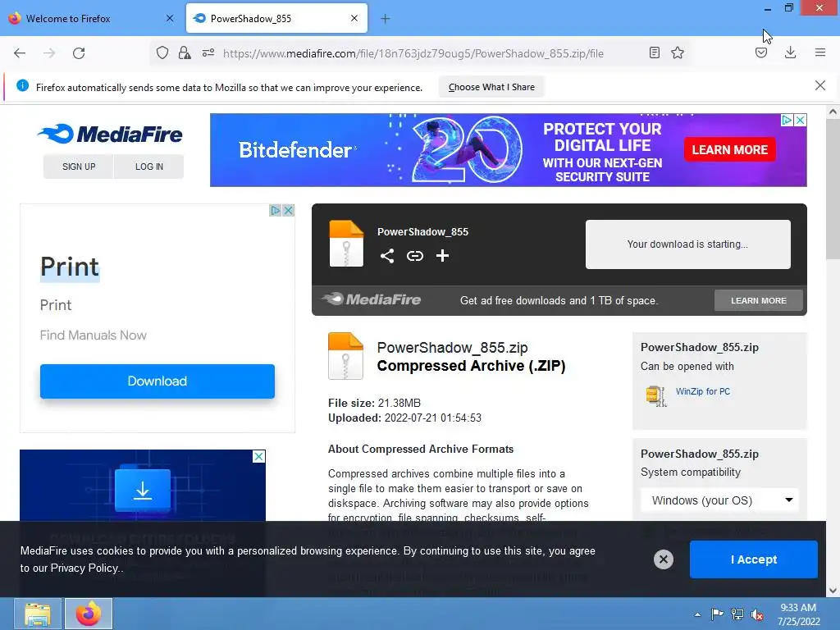Screen dimensions: 840x630
Task: Open the taskbar clock showing 9:33 AM
Action: [798, 614]
